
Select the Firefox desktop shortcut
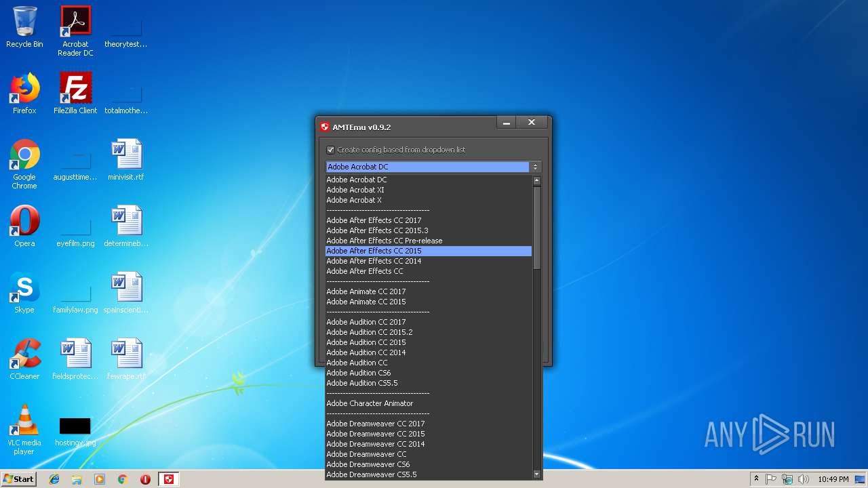click(x=24, y=94)
